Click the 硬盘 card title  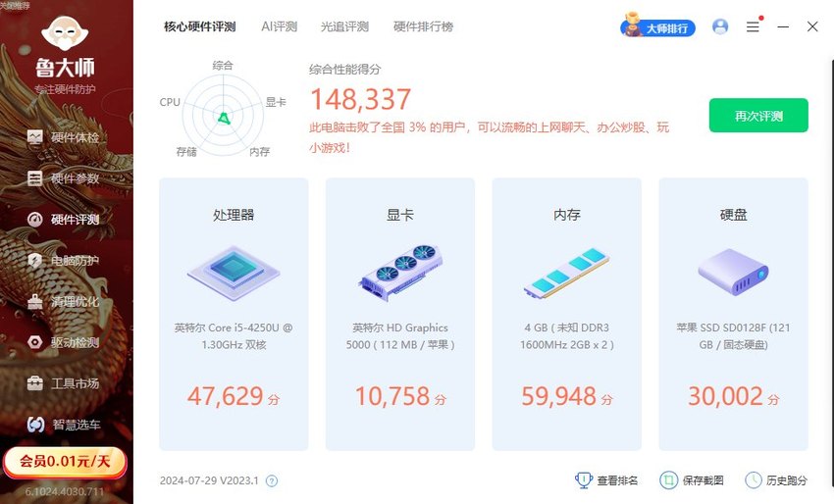pyautogui.click(x=734, y=215)
